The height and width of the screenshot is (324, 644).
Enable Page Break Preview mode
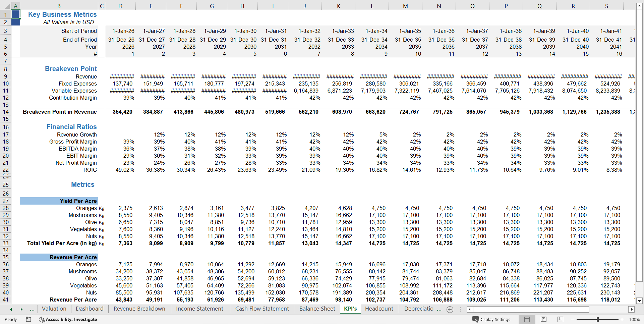click(x=560, y=319)
